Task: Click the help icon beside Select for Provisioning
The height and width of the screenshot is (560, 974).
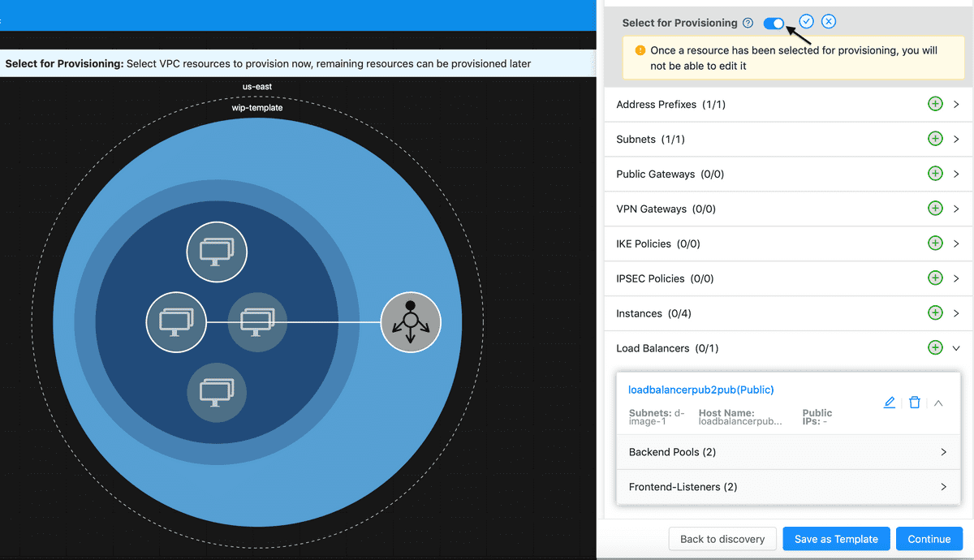Action: coord(748,24)
